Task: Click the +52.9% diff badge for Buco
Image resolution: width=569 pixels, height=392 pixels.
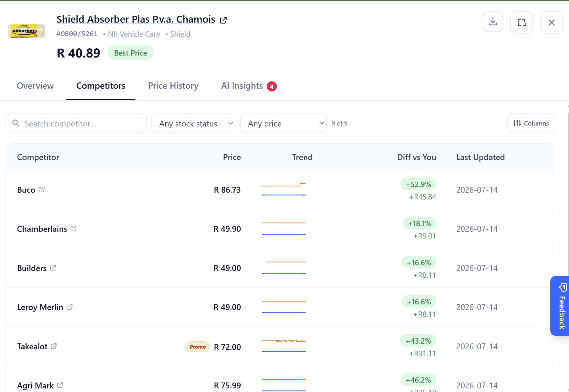Action: (418, 184)
